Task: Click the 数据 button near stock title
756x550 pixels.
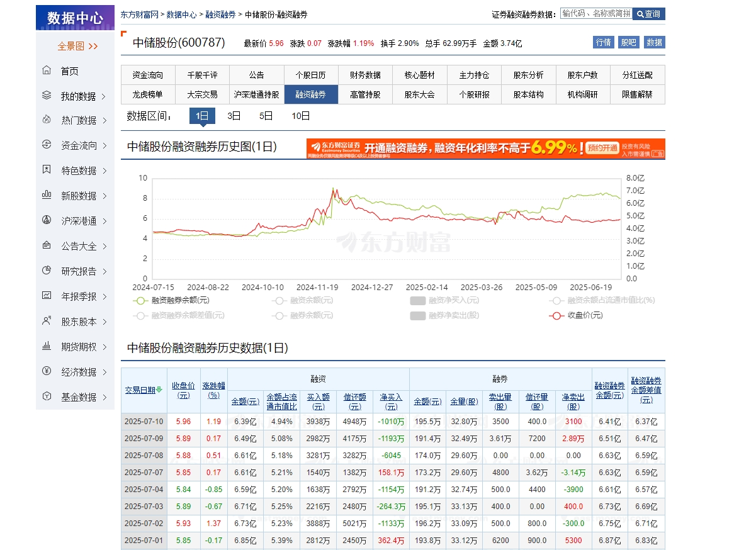Action: [655, 42]
